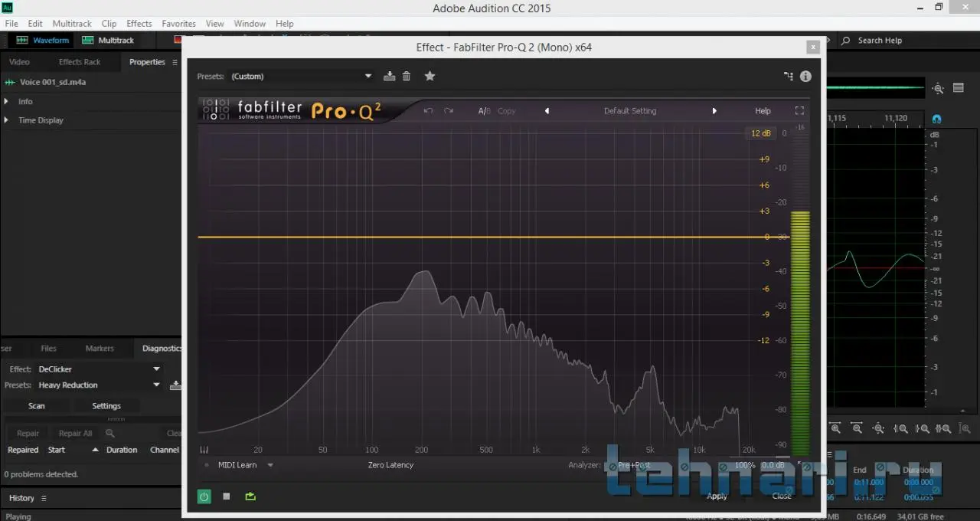This screenshot has height=521, width=980.
Task: Zoom to selection in editor
Action: point(944,429)
